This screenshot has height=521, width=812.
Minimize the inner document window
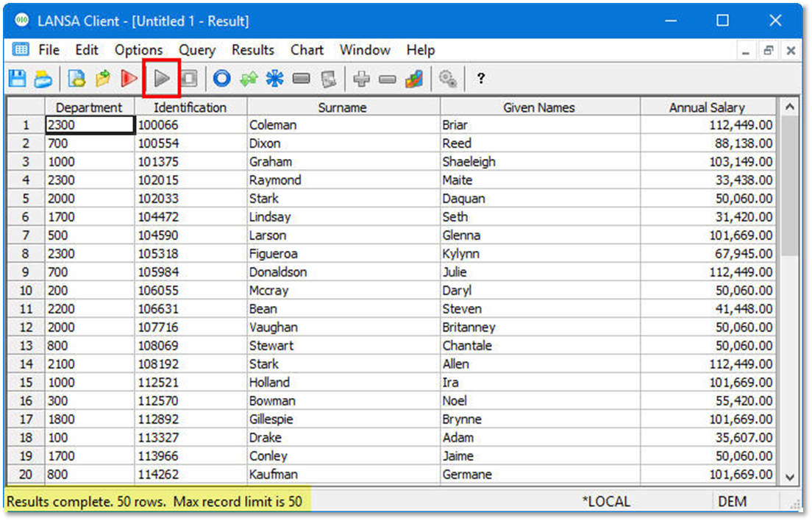746,51
